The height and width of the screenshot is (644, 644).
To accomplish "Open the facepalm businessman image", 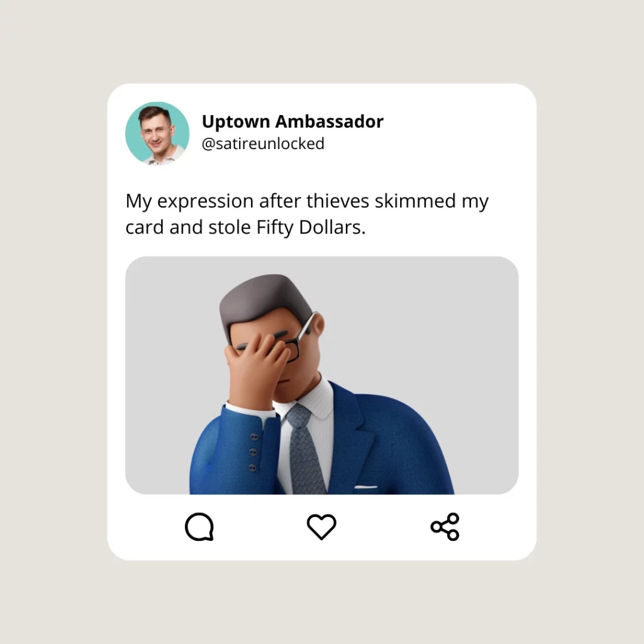I will pyautogui.click(x=321, y=375).
